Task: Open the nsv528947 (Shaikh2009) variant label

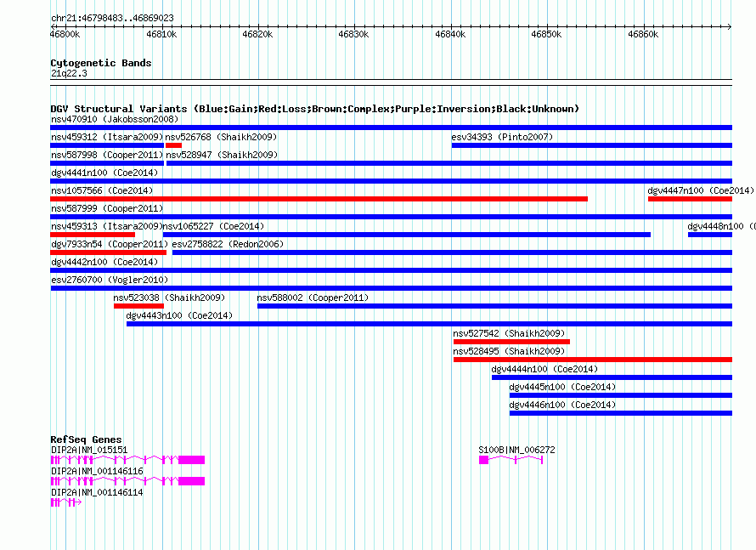Action: coord(222,155)
